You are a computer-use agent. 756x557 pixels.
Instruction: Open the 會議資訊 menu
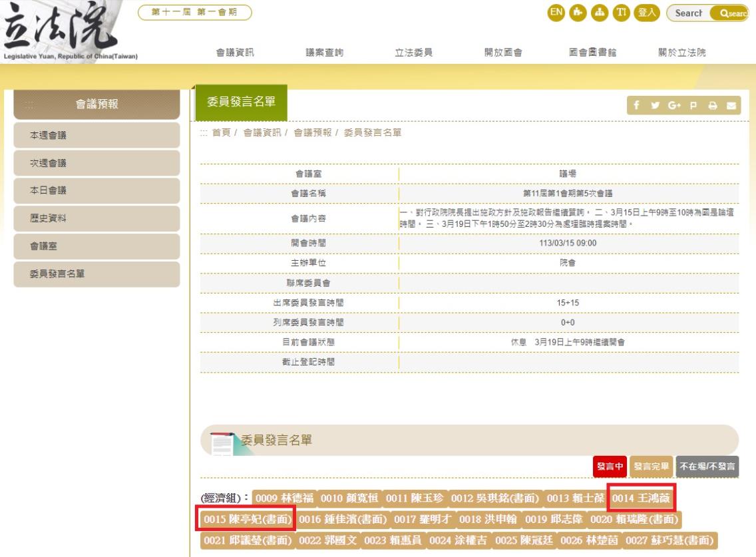235,53
